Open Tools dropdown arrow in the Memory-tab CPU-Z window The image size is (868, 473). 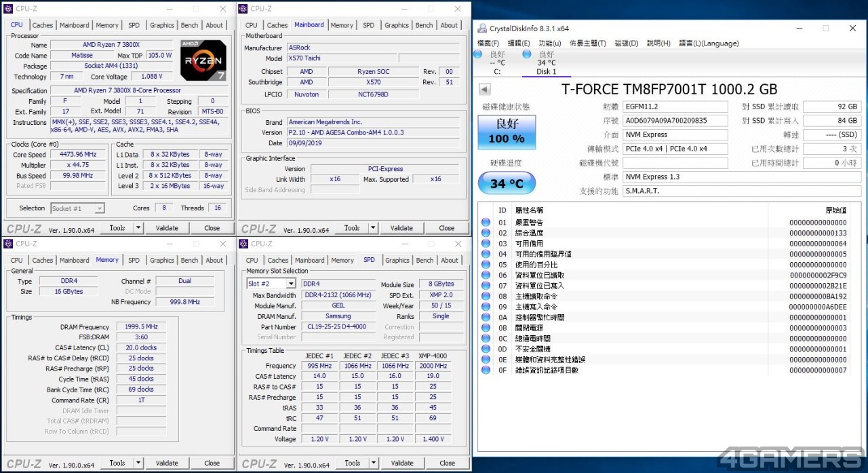tap(138, 463)
